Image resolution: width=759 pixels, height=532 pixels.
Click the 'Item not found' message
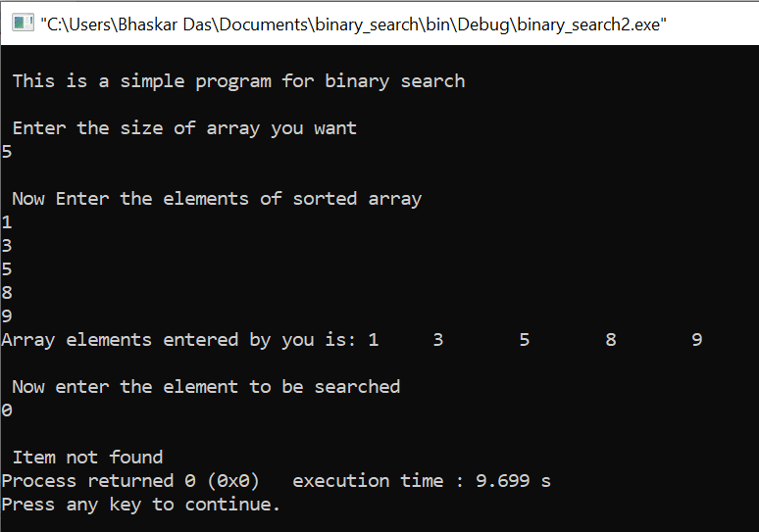coord(87,458)
